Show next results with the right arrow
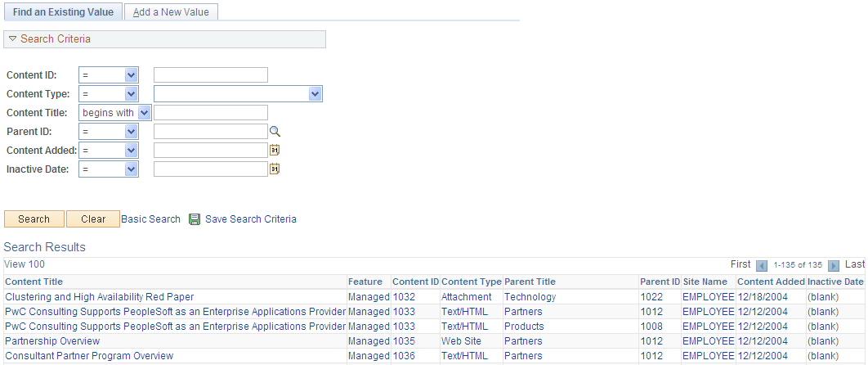Viewport: 868px width, 365px height. [834, 265]
